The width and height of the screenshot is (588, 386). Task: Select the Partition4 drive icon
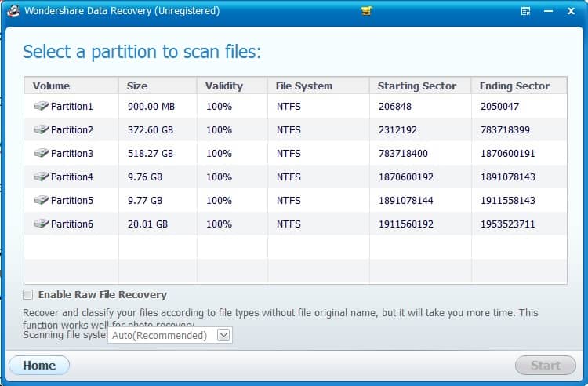click(41, 177)
